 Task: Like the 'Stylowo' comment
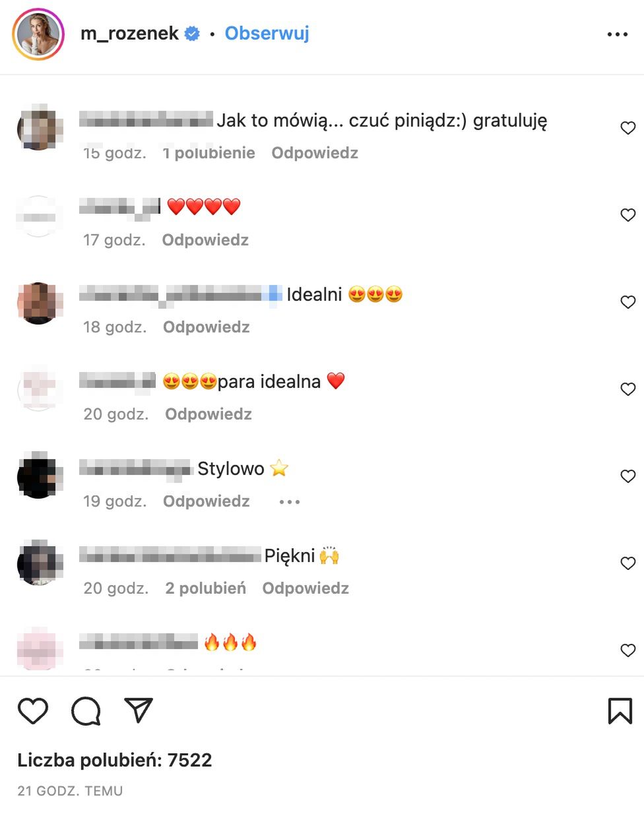pyautogui.click(x=628, y=476)
